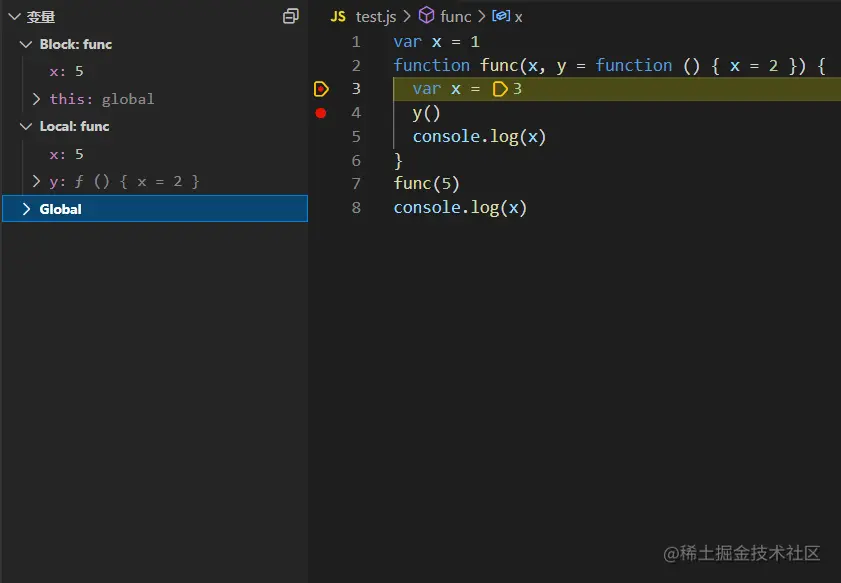Click the inline breakpoint marker before 3
The height and width of the screenshot is (583, 841).
(500, 89)
